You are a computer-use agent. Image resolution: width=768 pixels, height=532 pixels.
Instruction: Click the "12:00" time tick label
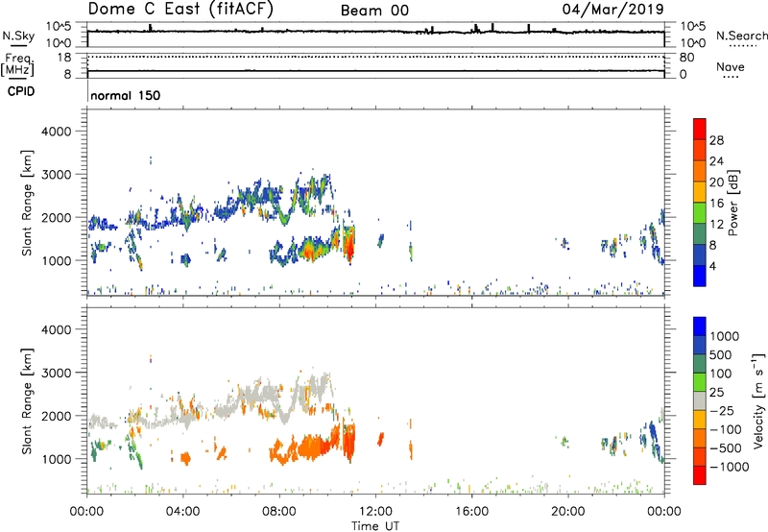point(375,512)
